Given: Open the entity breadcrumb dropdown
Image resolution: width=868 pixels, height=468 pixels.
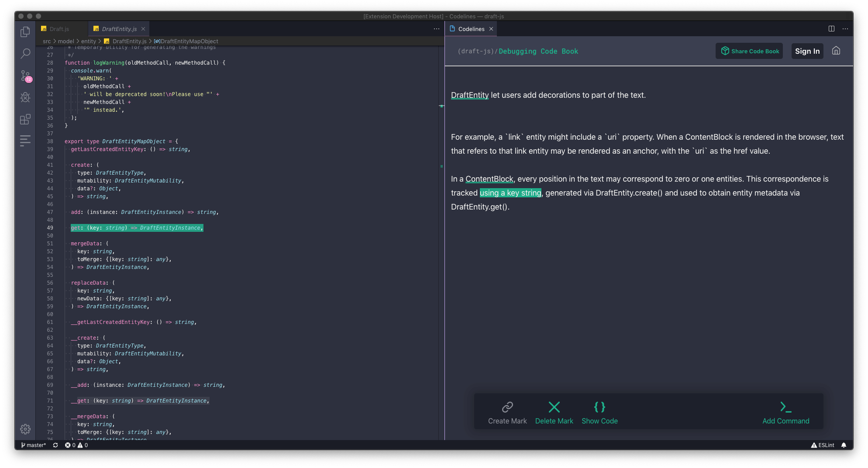Looking at the screenshot, I should (89, 41).
